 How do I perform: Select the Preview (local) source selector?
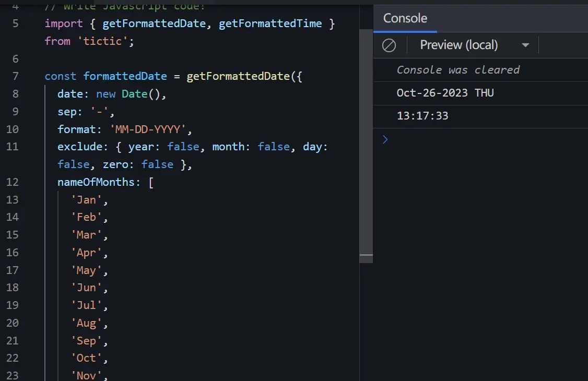coord(458,45)
